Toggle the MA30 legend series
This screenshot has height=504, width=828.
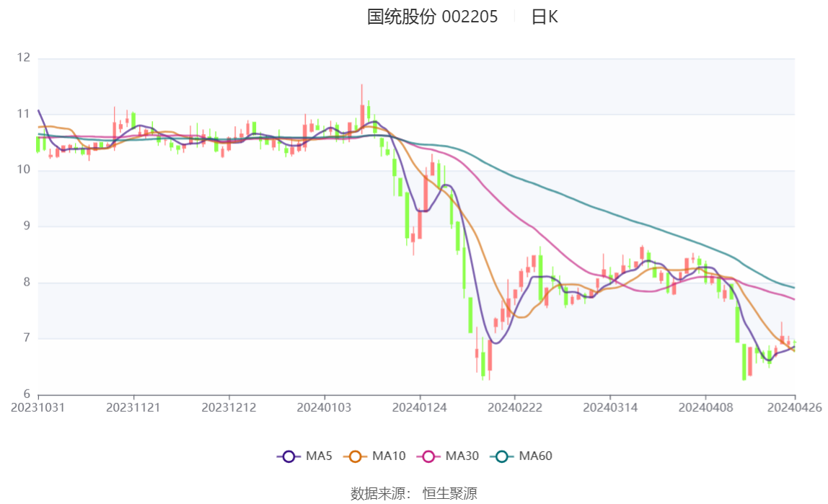448,456
